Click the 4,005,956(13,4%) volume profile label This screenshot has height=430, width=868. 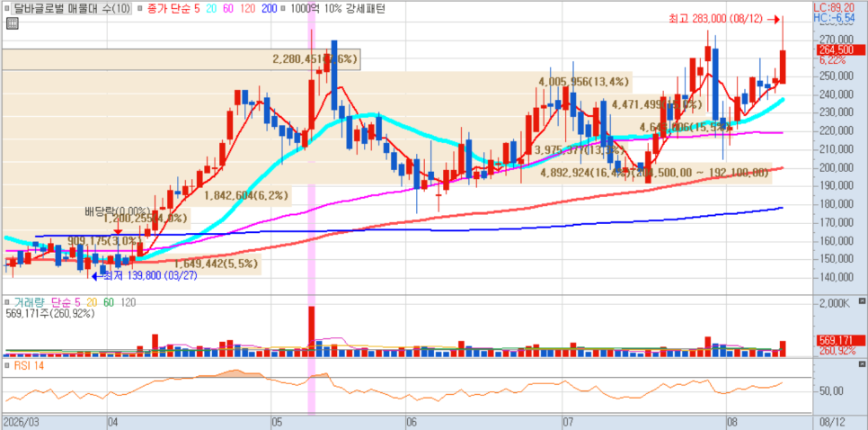point(584,82)
